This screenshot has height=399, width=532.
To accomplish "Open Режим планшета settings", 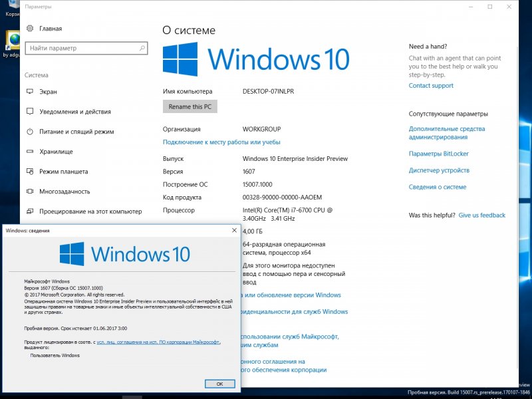I will (x=63, y=172).
